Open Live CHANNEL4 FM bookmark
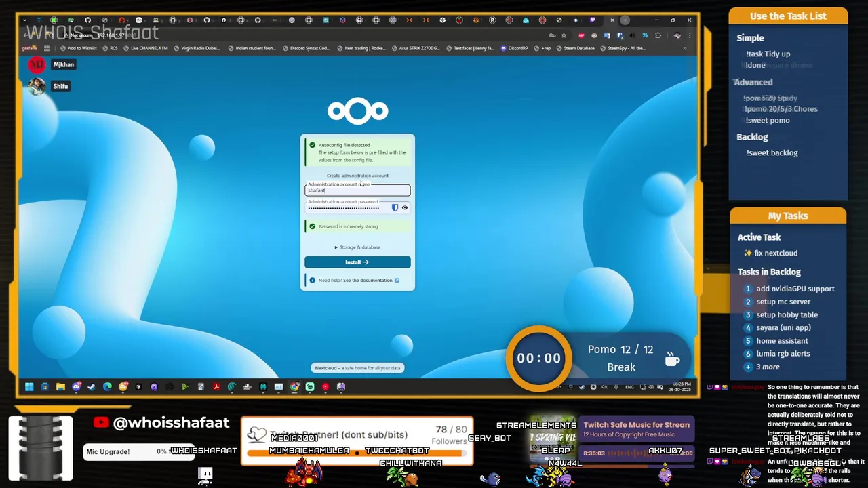The height and width of the screenshot is (488, 868). point(146,48)
